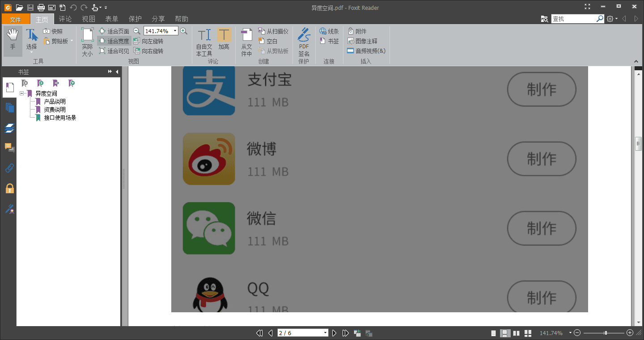Screen dimensions: 644x340
Task: Take a snapshot with 快照
Action: click(x=53, y=31)
